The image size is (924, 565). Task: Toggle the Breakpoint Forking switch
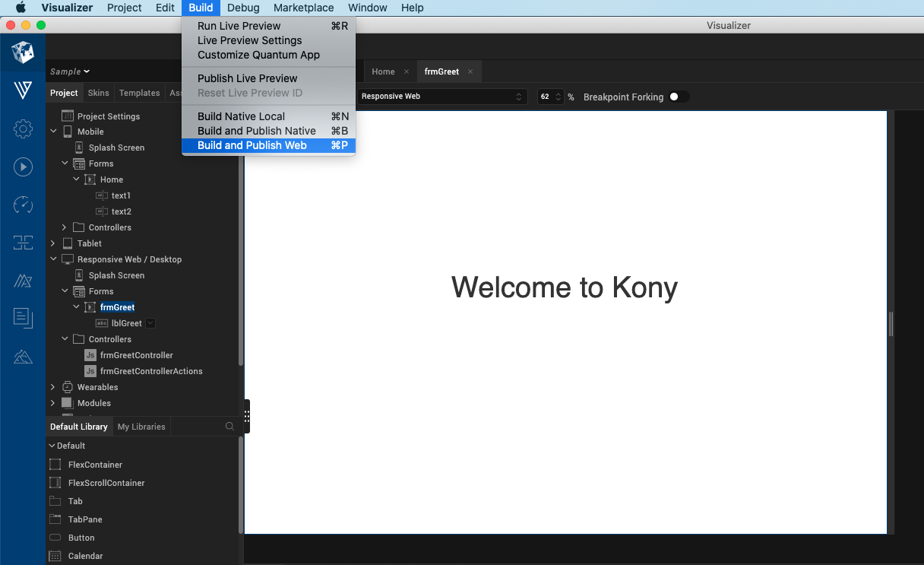tap(679, 97)
